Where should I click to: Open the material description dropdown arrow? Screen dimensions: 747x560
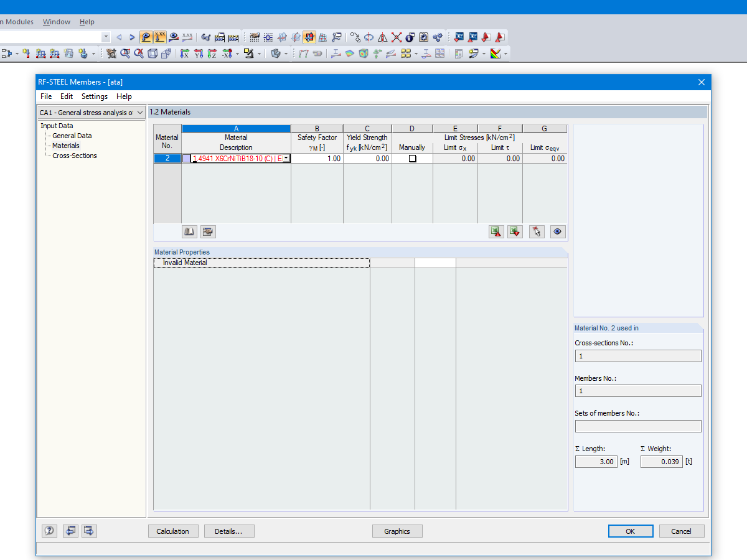pos(286,159)
